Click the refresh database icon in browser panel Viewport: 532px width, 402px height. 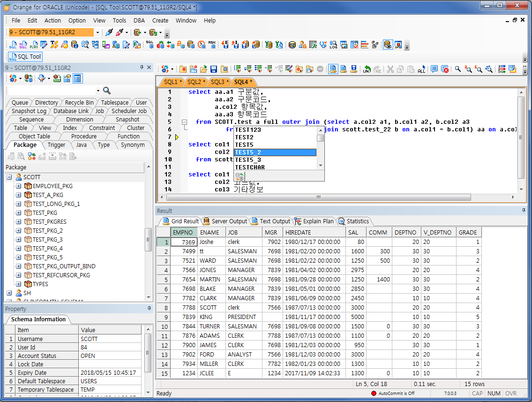[x=29, y=78]
